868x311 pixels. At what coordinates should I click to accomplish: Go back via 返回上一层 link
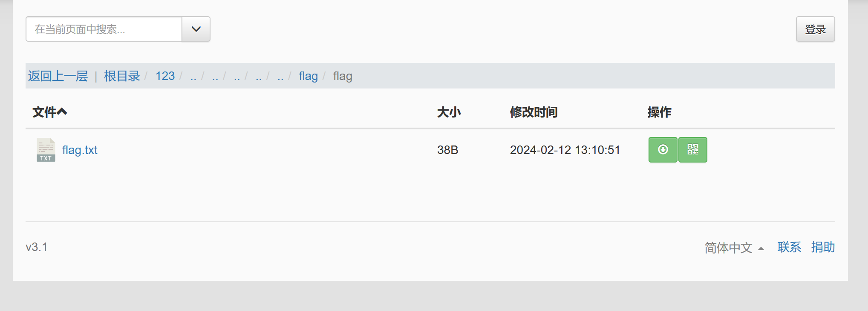tap(58, 76)
